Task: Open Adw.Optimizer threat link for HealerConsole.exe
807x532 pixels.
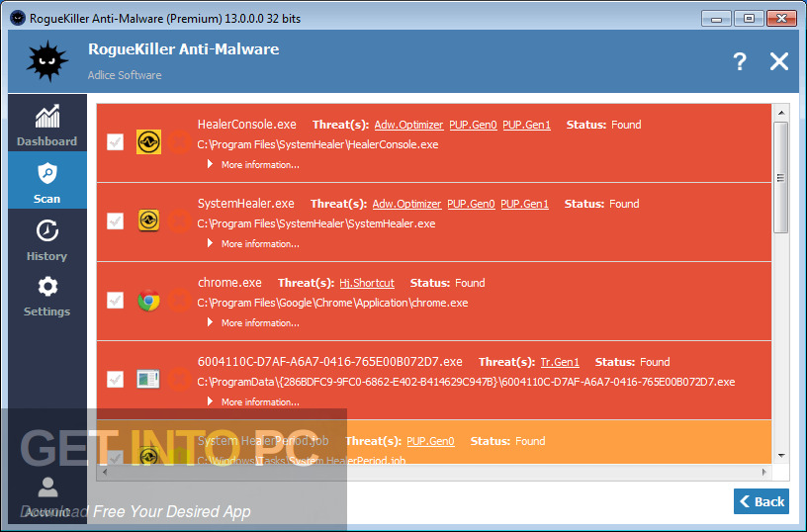Action: coord(408,125)
